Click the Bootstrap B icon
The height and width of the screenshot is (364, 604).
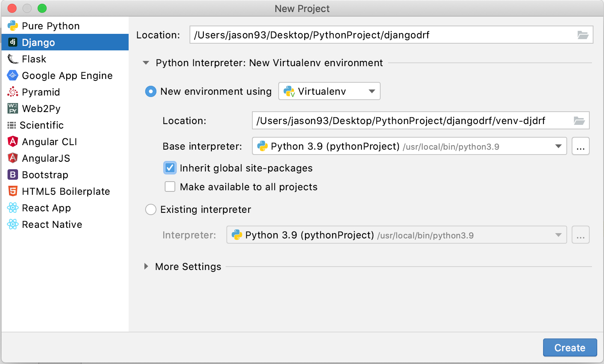[13, 174]
